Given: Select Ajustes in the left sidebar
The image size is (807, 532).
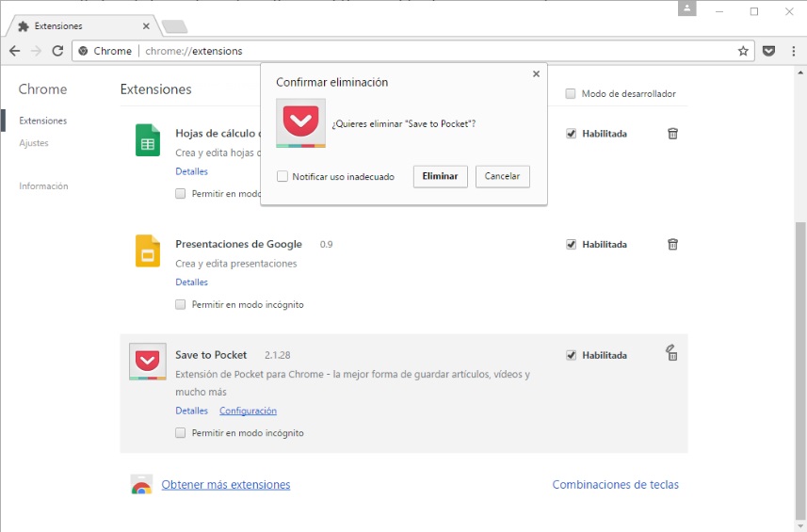Looking at the screenshot, I should click(34, 143).
